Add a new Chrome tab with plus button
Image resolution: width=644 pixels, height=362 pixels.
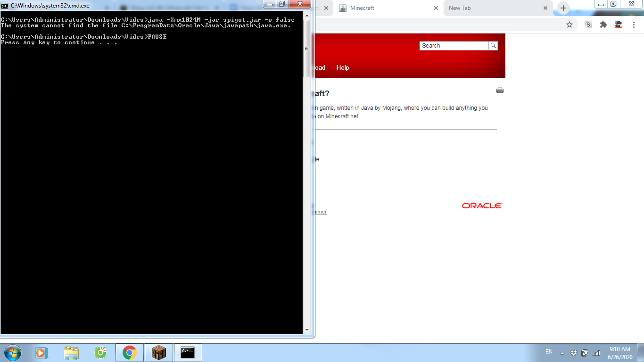click(x=563, y=8)
